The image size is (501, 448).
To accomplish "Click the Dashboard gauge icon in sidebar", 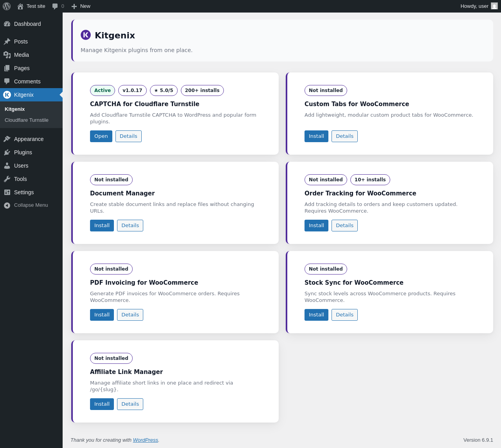I will [7, 24].
